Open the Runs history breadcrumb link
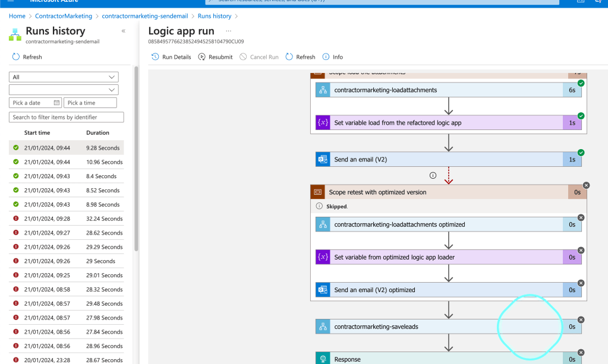The height and width of the screenshot is (364, 608). point(215,16)
